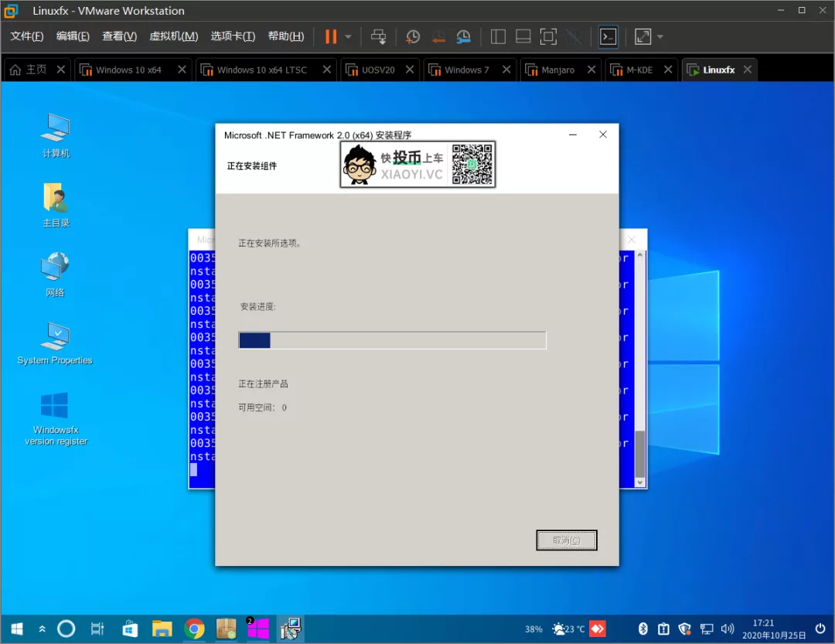Viewport: 835px width, 644px height.
Task: Pause the virtual machine with the orange pause icon
Action: click(331, 36)
